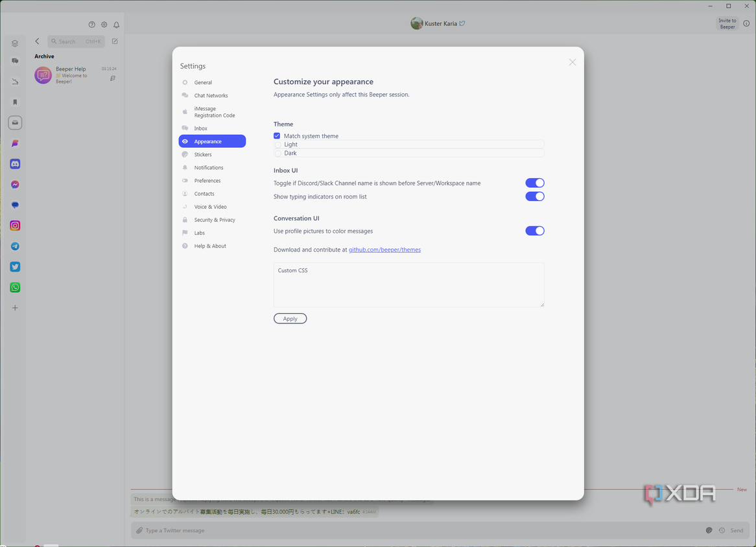Toggle Discord/Slack channel name order switch
The image size is (756, 547).
coord(535,183)
